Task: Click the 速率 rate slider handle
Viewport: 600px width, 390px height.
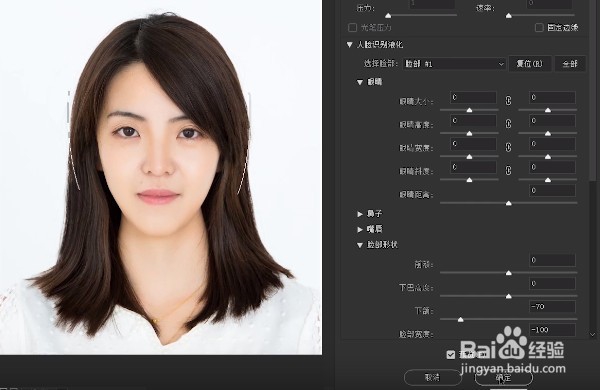Action: pyautogui.click(x=509, y=16)
